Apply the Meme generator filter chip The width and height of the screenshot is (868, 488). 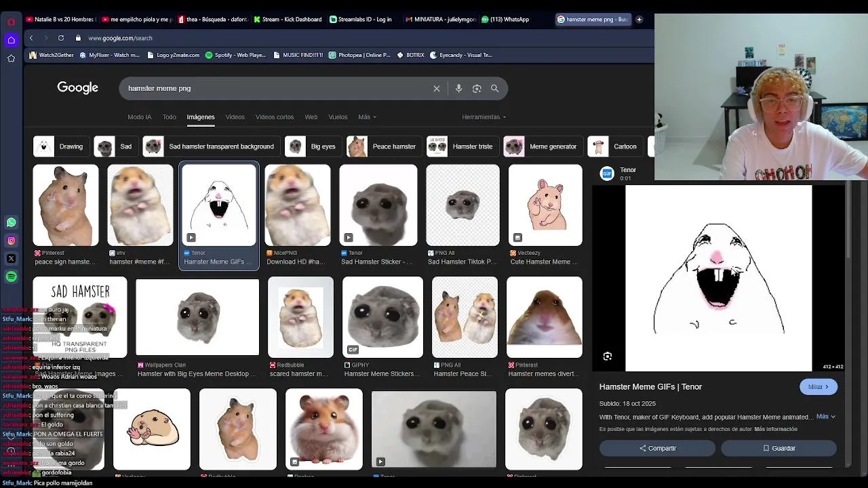pos(543,146)
